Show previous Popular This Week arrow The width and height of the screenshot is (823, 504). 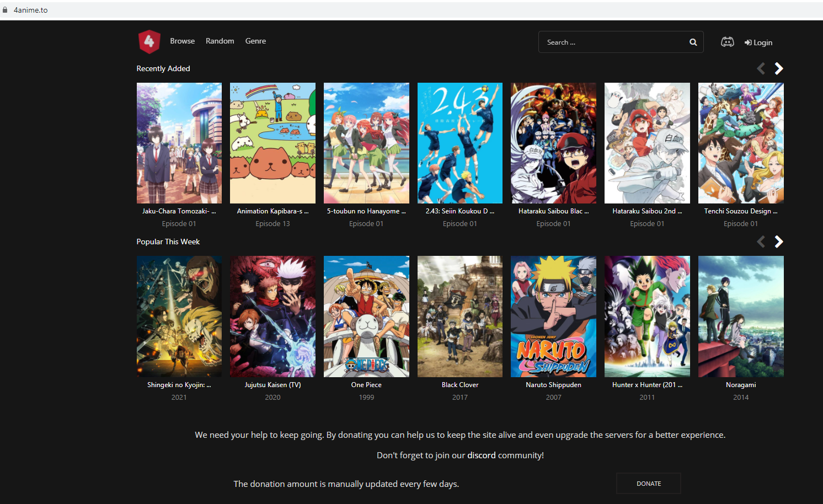pyautogui.click(x=761, y=242)
